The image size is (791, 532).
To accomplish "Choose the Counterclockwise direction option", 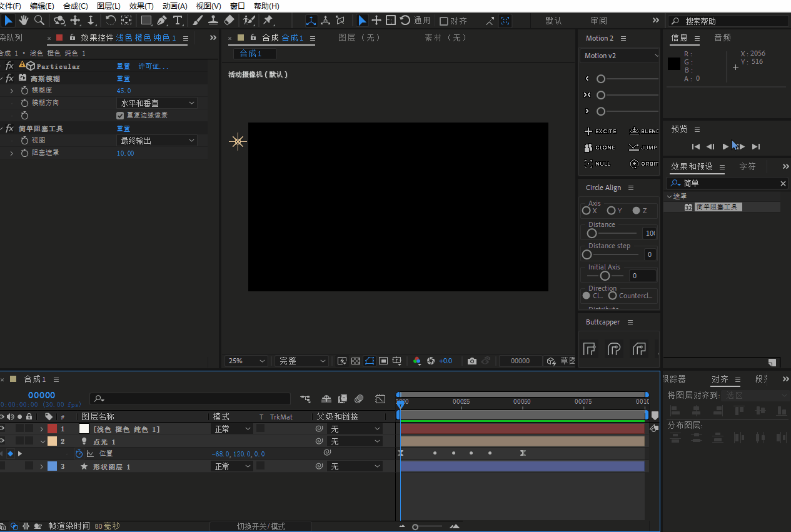I will tap(613, 296).
